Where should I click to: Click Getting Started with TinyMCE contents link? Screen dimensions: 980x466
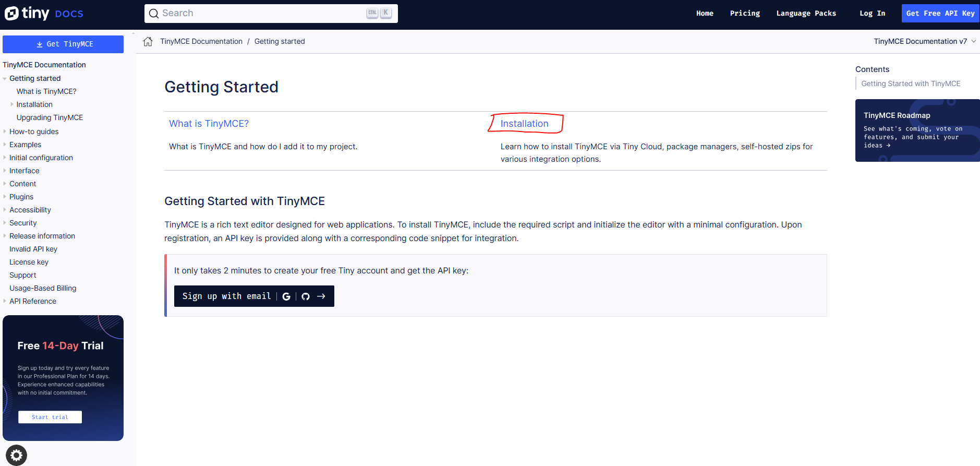911,83
